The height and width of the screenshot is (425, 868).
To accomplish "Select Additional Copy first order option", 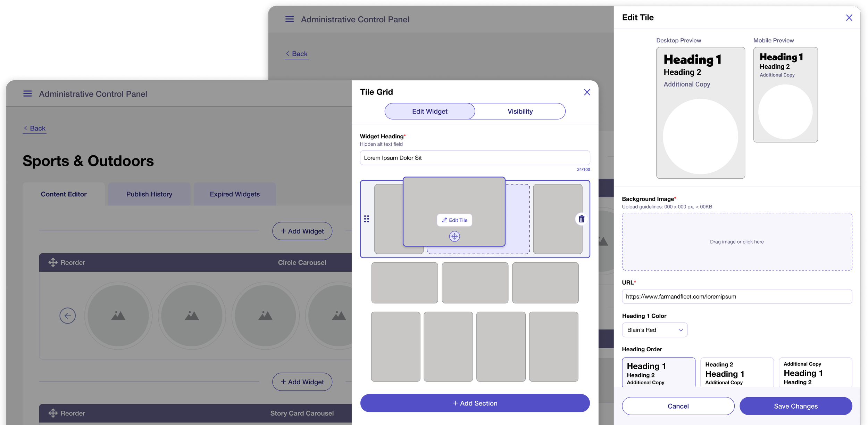I will (x=815, y=373).
